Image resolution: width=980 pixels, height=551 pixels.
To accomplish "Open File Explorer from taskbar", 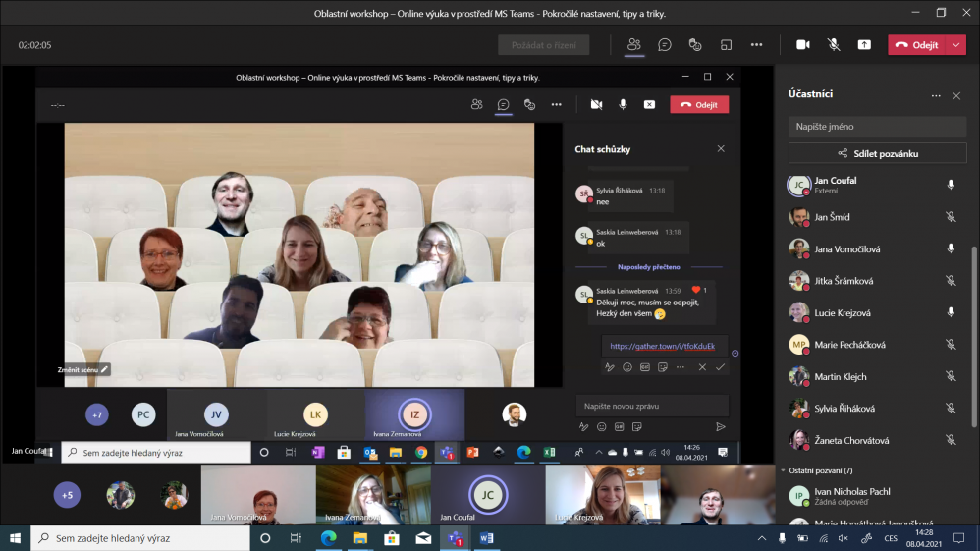I will [360, 538].
